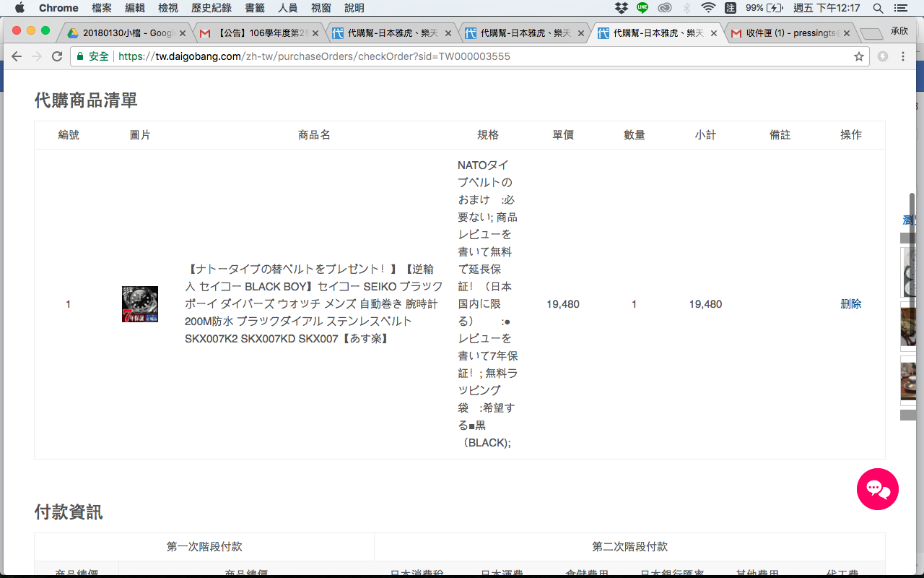Click the menu bar clock 週五 下午12:17
The height and width of the screenshot is (578, 924).
(x=827, y=8)
